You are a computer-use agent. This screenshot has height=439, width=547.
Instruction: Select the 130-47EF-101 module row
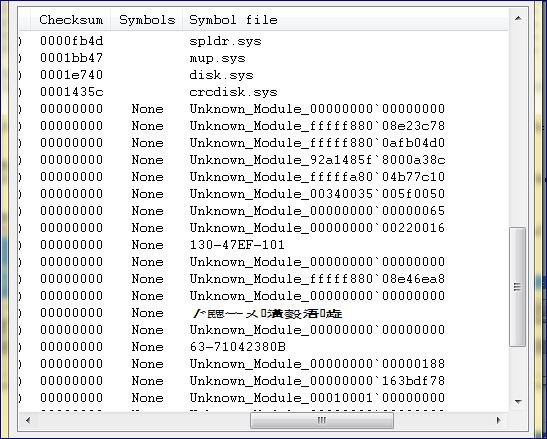(x=263, y=245)
